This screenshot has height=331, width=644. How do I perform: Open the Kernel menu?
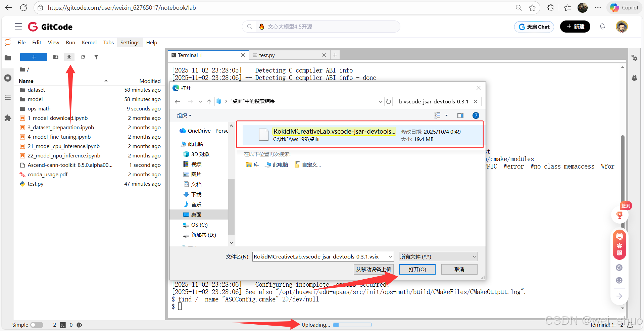click(89, 42)
